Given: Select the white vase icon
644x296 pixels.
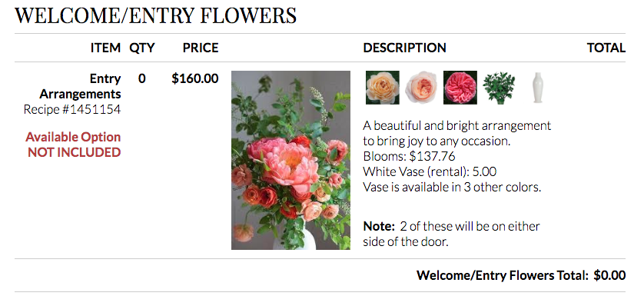Looking at the screenshot, I should [x=538, y=88].
